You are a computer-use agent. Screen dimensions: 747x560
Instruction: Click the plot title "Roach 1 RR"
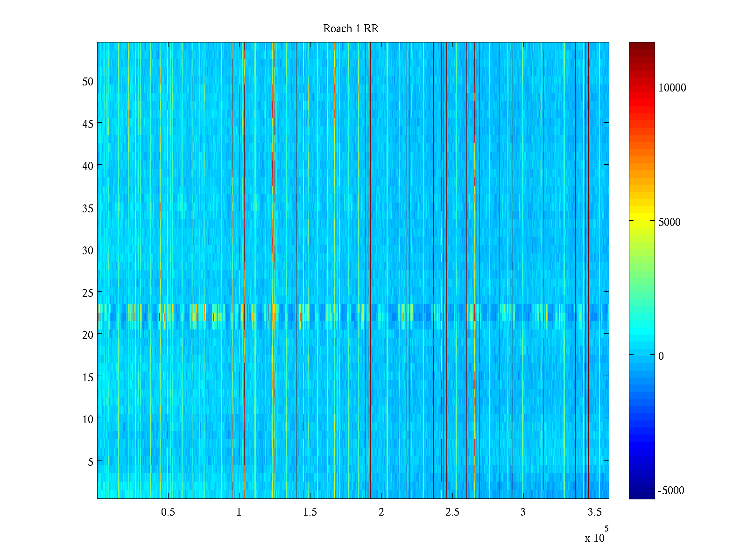(351, 29)
